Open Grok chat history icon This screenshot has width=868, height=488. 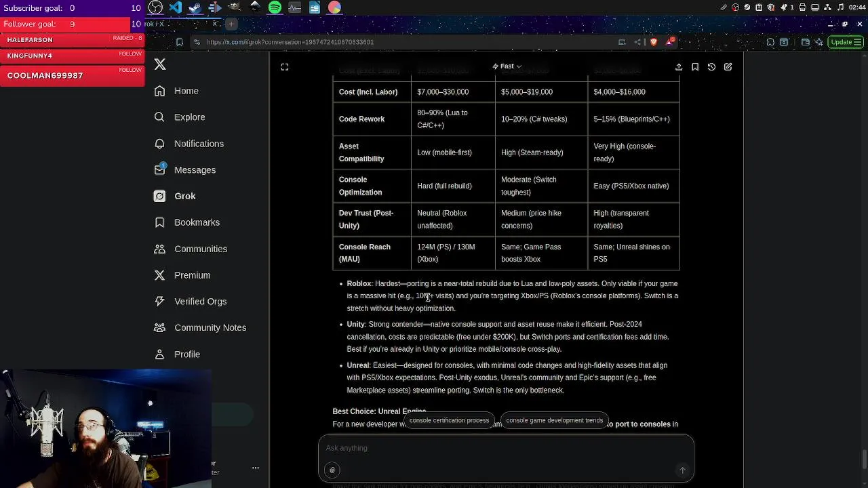711,67
